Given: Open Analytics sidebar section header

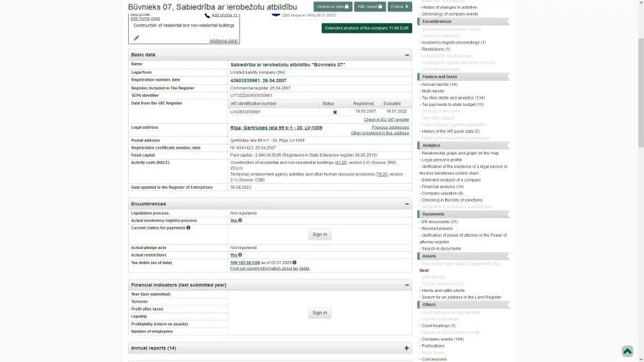Looking at the screenshot, I should (464, 146).
